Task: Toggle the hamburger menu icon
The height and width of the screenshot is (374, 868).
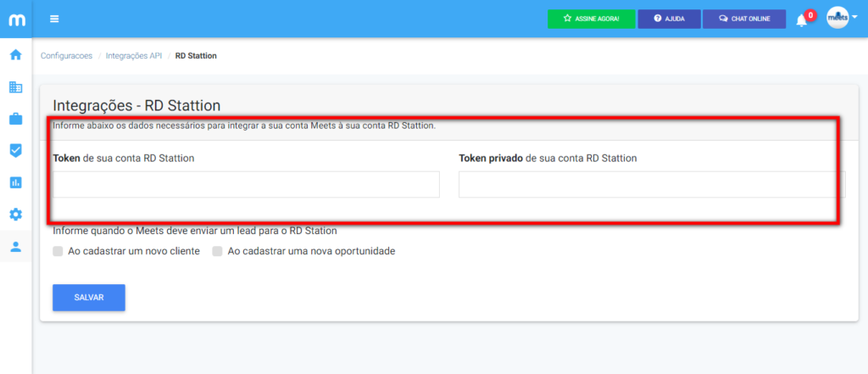Action: coord(54,19)
